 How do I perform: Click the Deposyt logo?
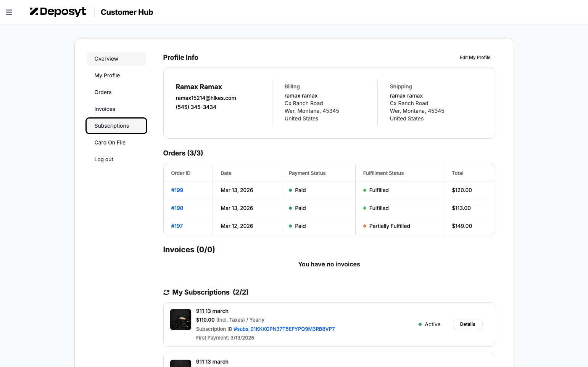pos(58,12)
